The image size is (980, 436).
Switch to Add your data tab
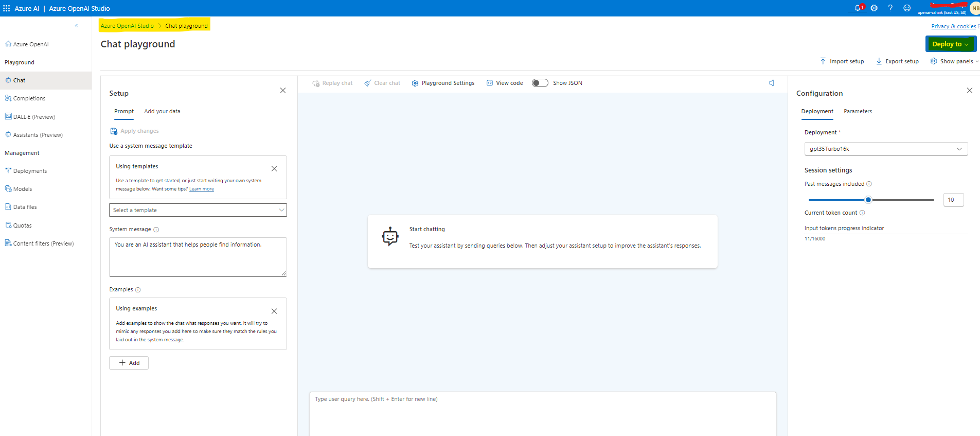tap(162, 112)
